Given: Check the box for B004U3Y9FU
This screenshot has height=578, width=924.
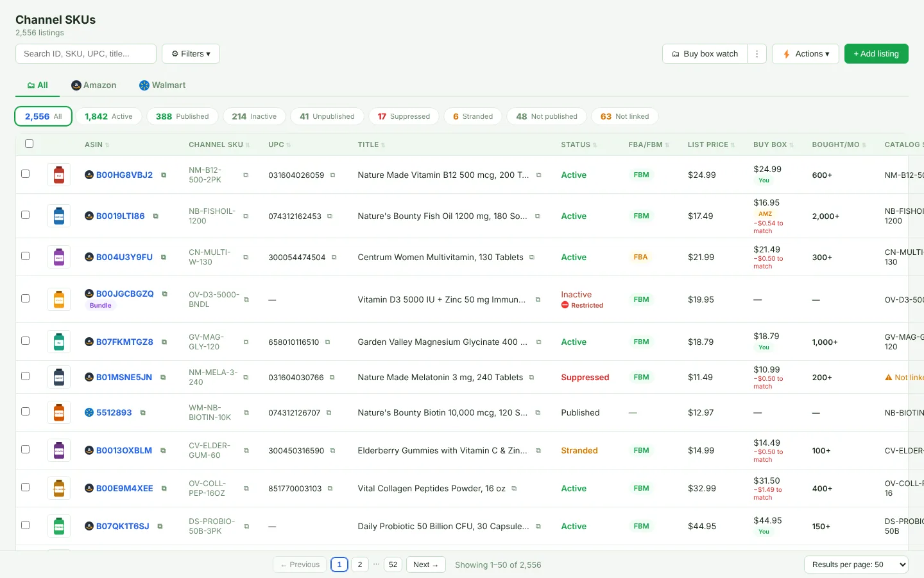Looking at the screenshot, I should click(x=26, y=256).
